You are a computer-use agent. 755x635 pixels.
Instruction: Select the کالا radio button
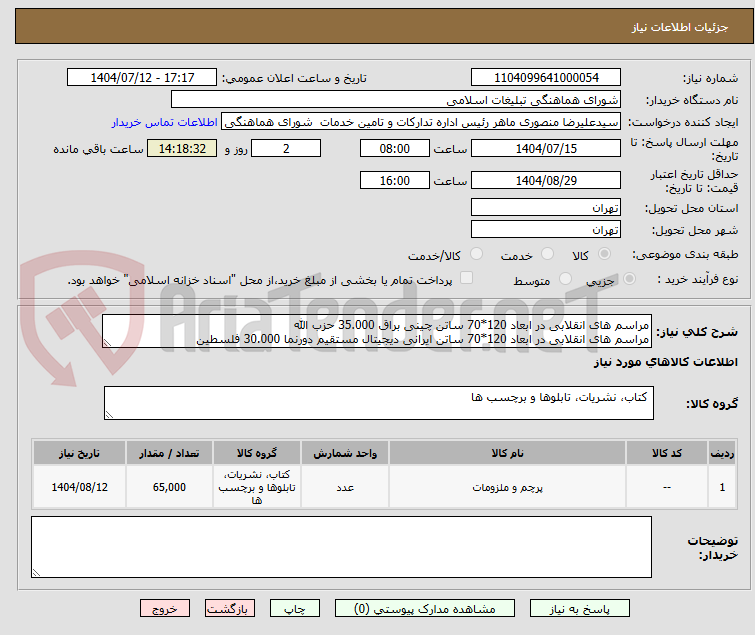[x=604, y=254]
